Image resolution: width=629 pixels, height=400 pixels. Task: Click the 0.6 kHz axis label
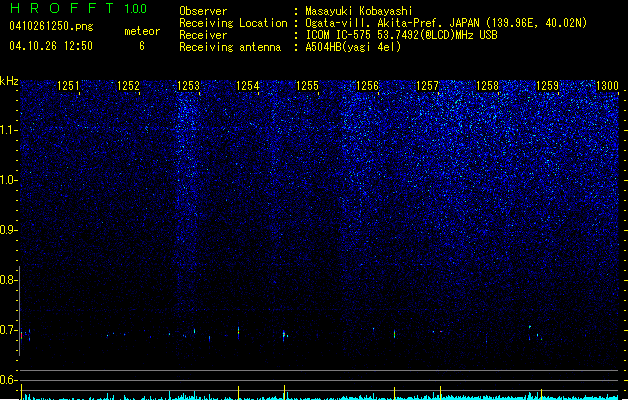pyautogui.click(x=8, y=380)
